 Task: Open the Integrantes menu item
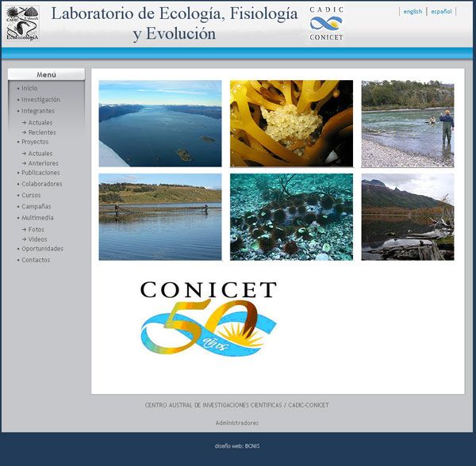(x=38, y=111)
